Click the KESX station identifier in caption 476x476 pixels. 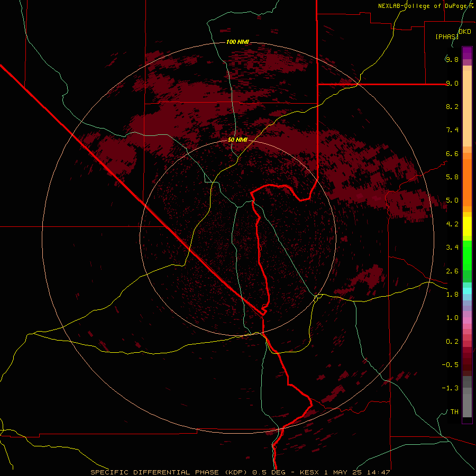click(x=309, y=472)
